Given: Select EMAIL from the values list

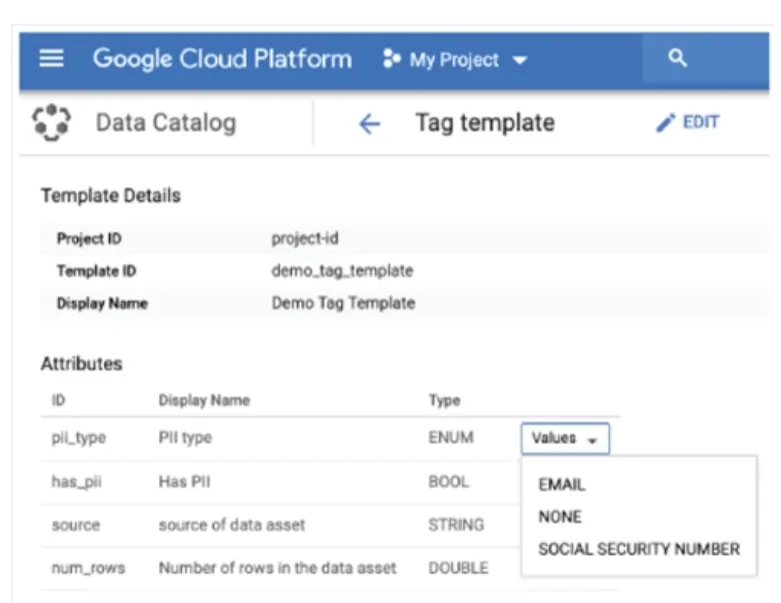Looking at the screenshot, I should [562, 485].
